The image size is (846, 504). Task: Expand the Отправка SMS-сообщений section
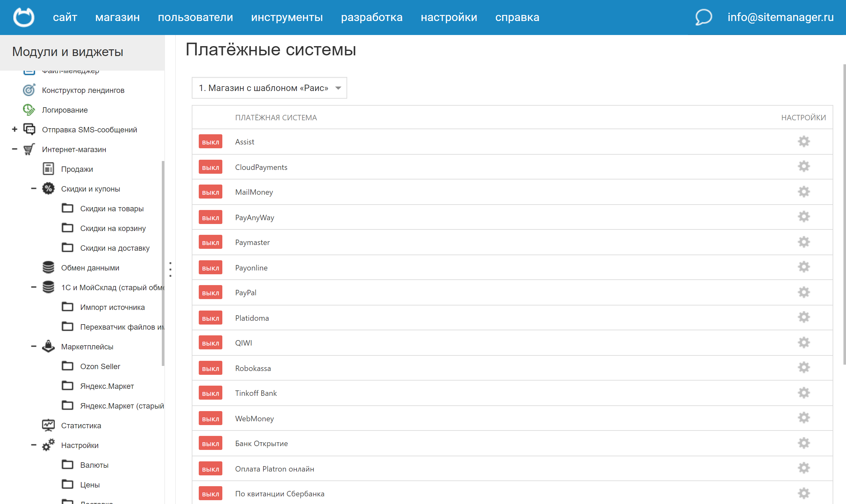click(x=14, y=129)
